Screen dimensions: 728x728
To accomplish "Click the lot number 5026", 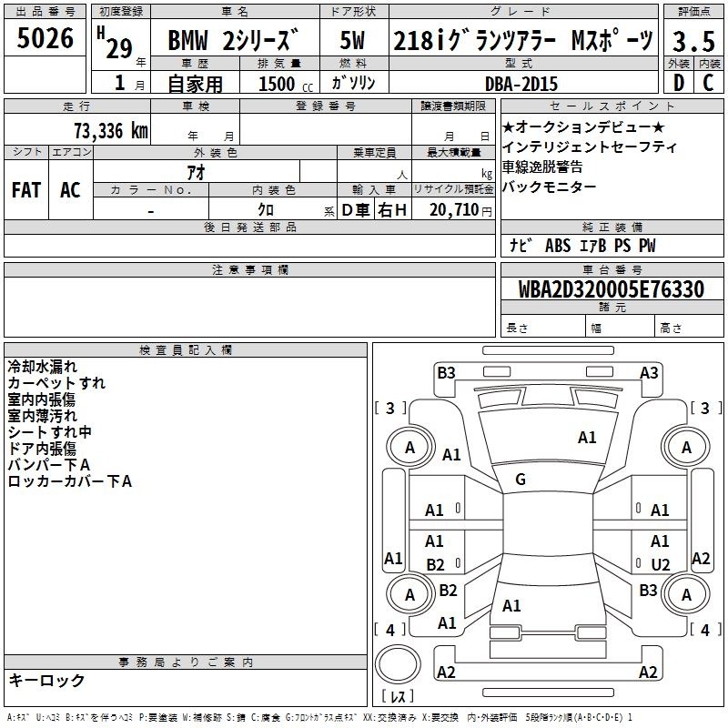I will [x=45, y=38].
